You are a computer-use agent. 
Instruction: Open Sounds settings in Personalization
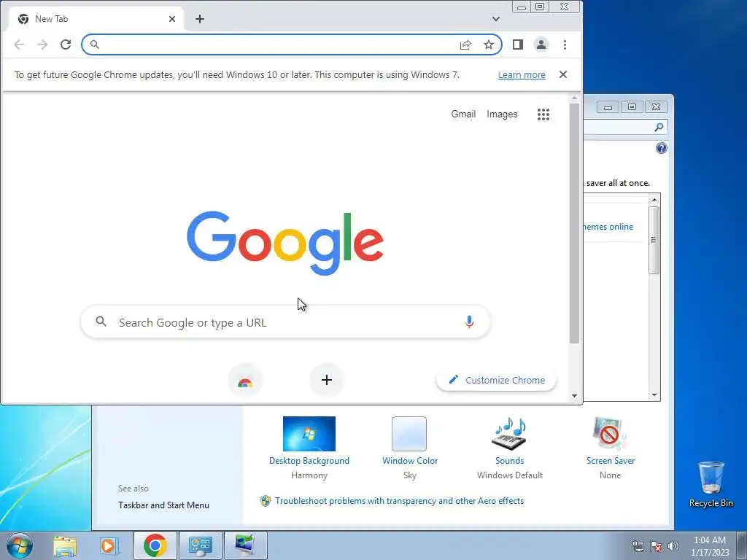pyautogui.click(x=509, y=447)
